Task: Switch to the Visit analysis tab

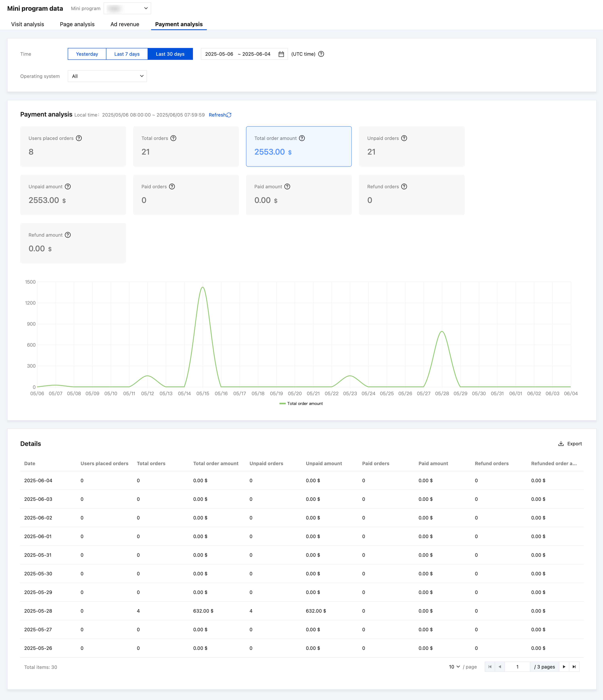Action: [27, 24]
